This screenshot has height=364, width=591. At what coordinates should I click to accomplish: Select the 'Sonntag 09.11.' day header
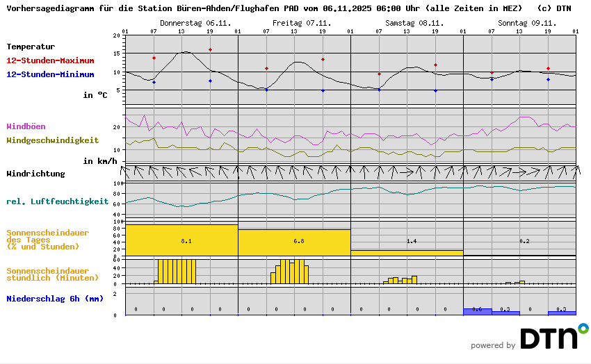[x=527, y=23]
